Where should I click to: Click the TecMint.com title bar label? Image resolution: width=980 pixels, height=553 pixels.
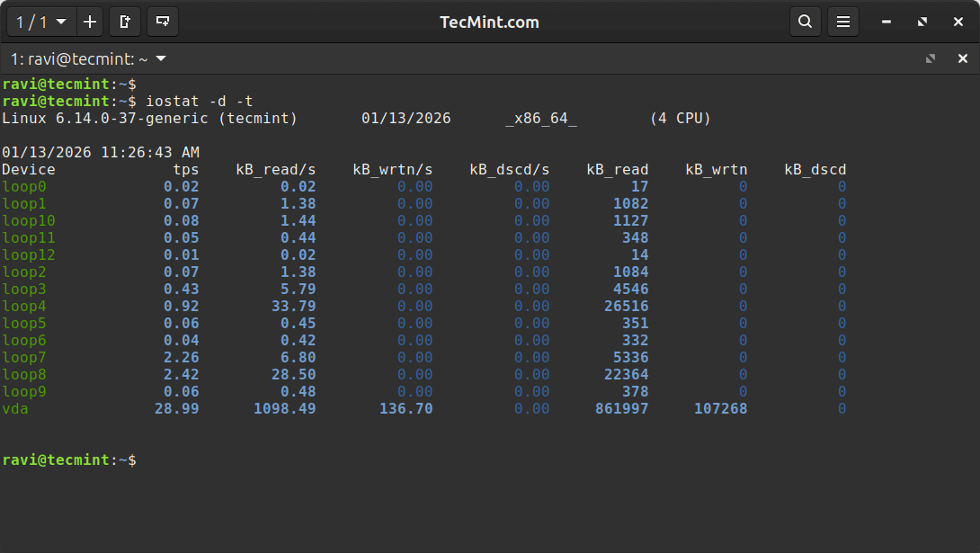click(489, 22)
